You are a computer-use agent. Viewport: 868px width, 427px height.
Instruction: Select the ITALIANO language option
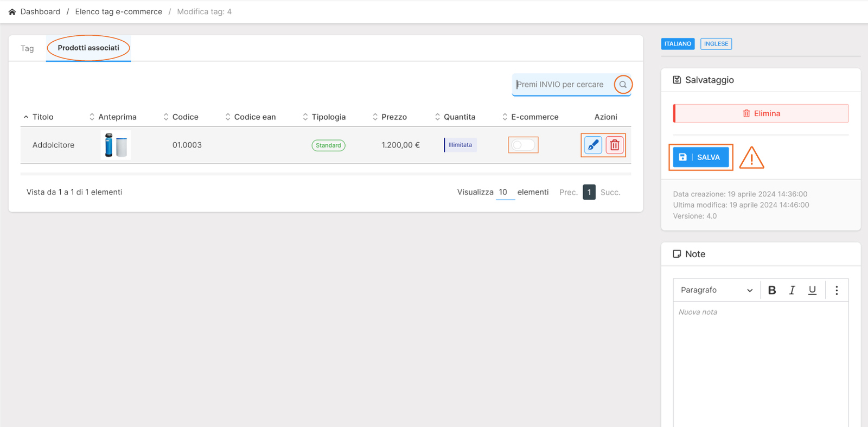(x=678, y=44)
